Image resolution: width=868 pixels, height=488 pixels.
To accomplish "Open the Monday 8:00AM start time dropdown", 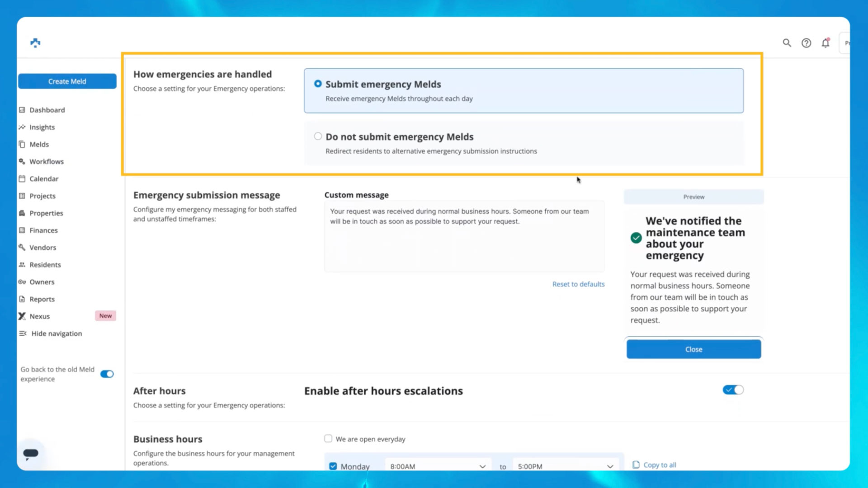I will 438,466.
